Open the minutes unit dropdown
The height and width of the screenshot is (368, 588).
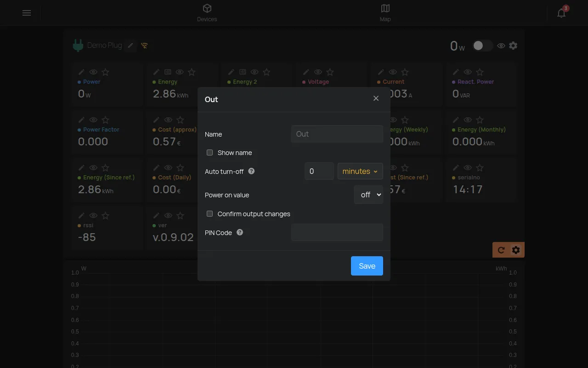click(360, 171)
